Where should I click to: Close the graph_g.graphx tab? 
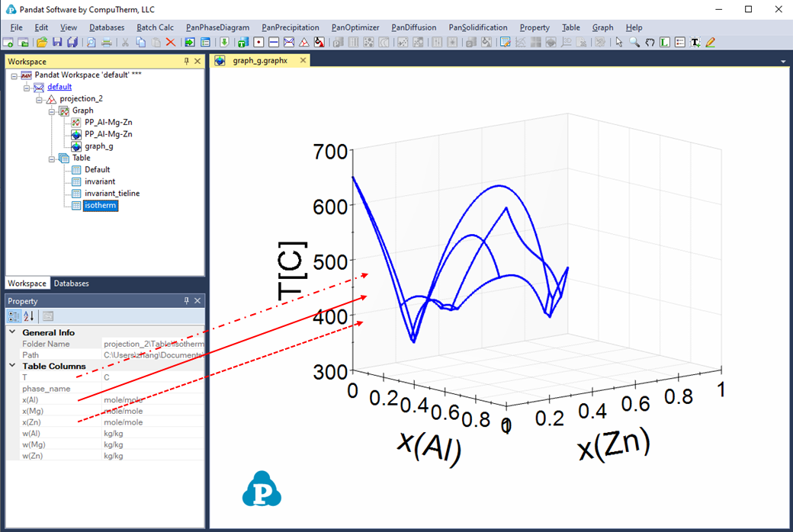303,61
